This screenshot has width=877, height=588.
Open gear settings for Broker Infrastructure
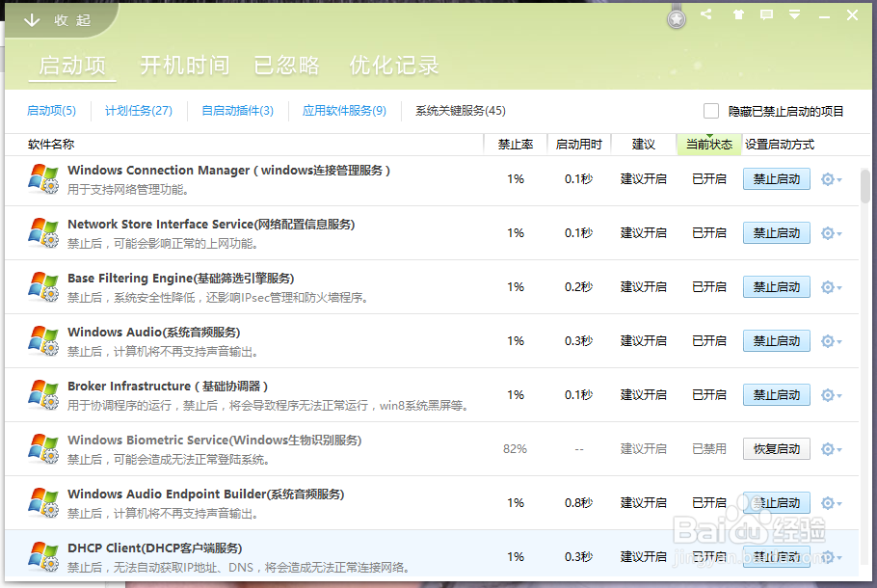click(x=831, y=395)
